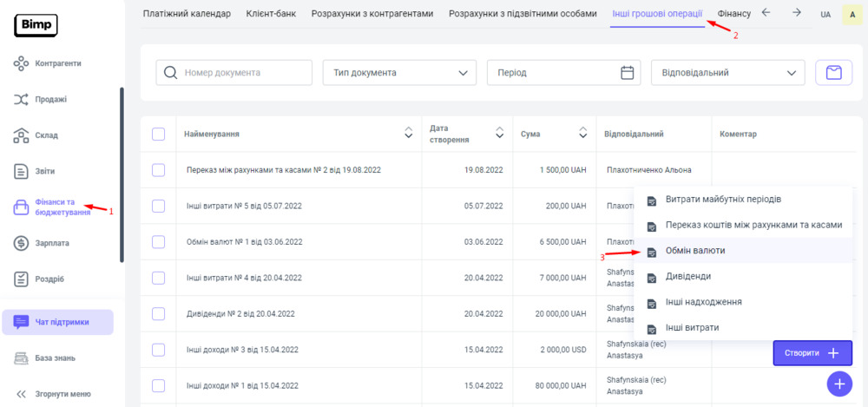Click the Номер документа search field
Image resolution: width=868 pixels, height=407 pixels.
[x=243, y=73]
